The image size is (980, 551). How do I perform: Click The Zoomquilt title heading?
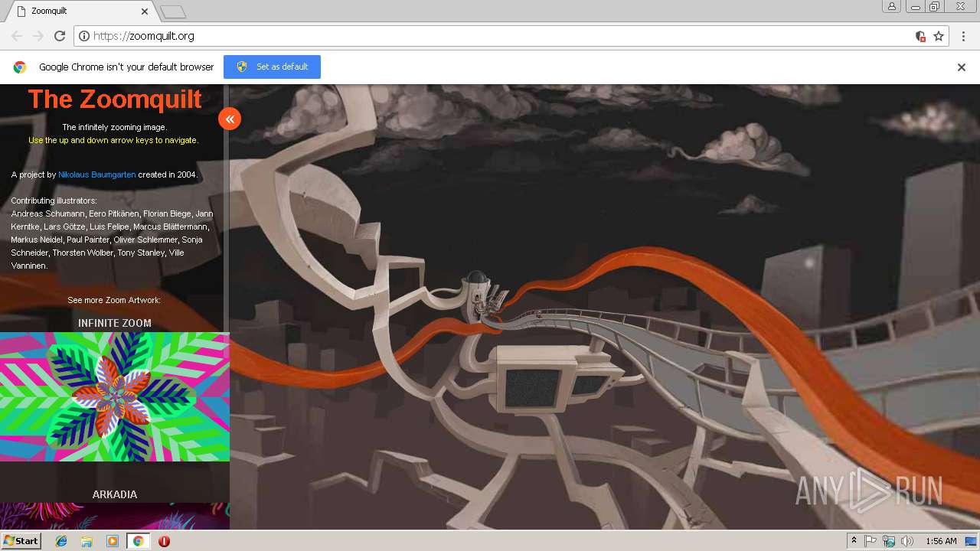click(x=115, y=99)
